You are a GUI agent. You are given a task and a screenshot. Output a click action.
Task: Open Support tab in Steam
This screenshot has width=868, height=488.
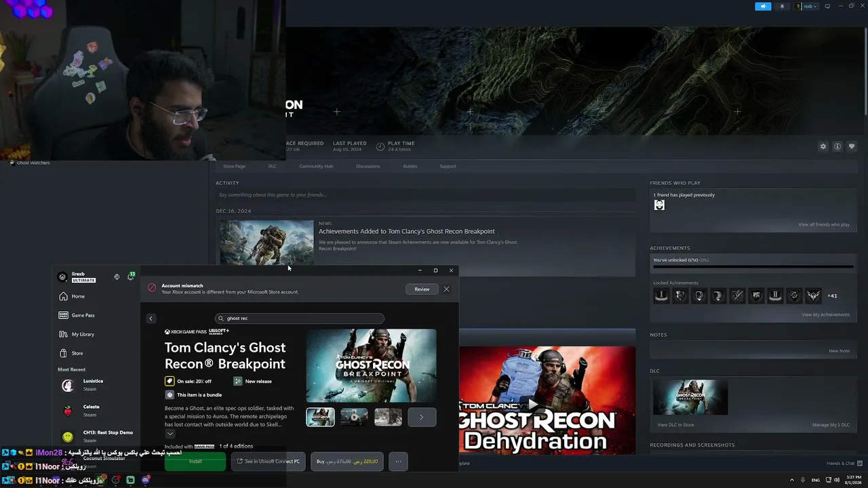click(448, 166)
